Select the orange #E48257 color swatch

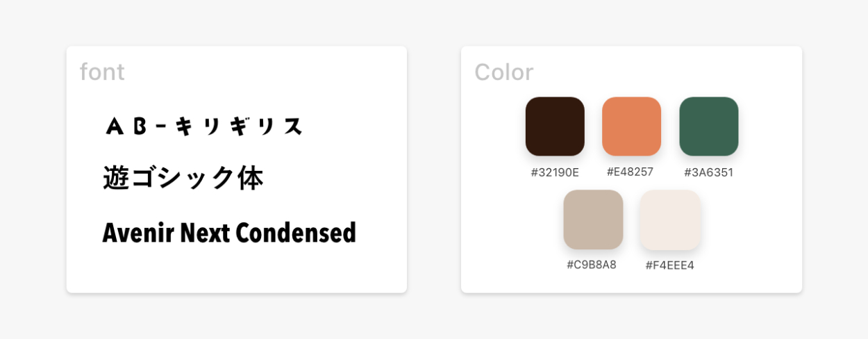click(x=631, y=126)
